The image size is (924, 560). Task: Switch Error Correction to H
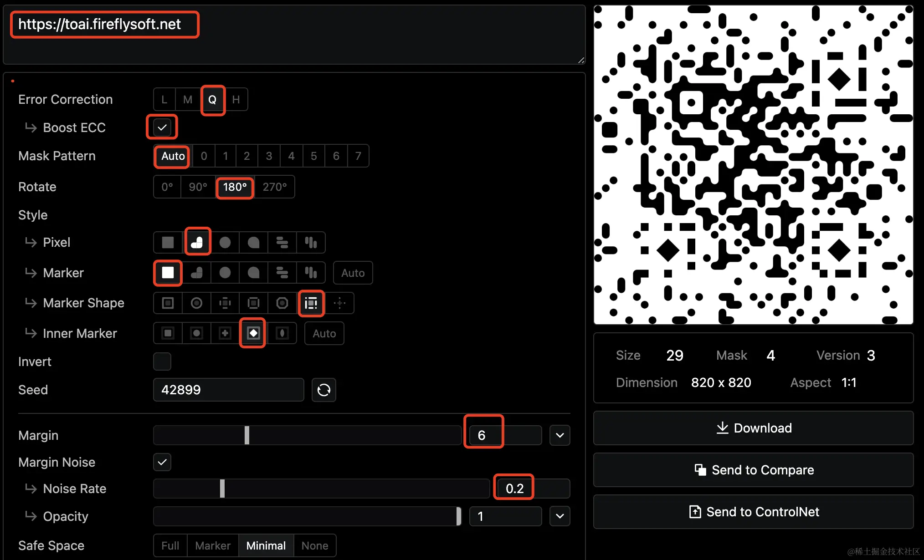pyautogui.click(x=236, y=99)
